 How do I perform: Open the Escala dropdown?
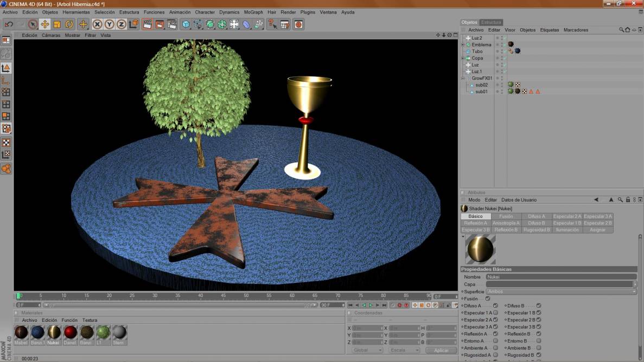[x=404, y=350]
